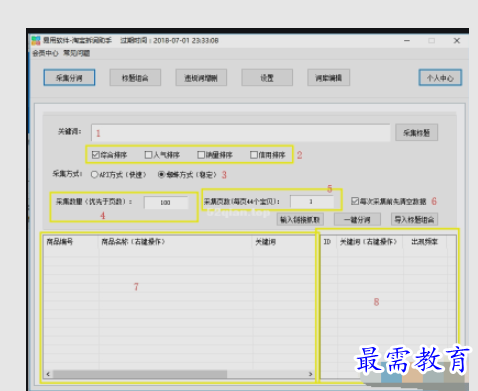Click the left arrow of horizontal scrollbar
Viewport: 478px width, 391px height.
(48, 374)
